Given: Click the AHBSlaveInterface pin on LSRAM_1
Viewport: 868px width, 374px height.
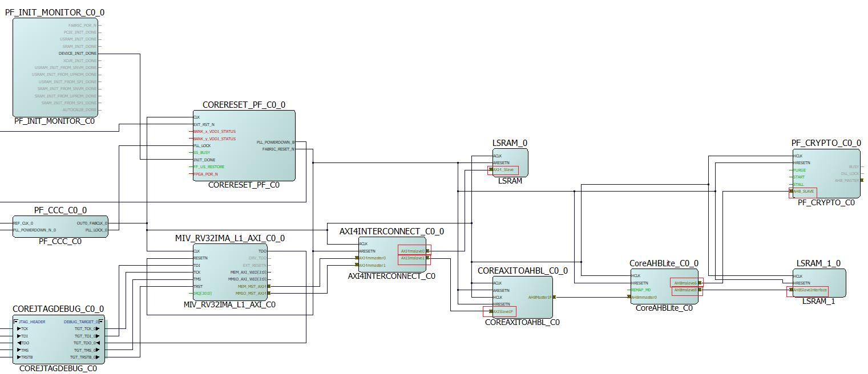Looking at the screenshot, I should click(808, 290).
